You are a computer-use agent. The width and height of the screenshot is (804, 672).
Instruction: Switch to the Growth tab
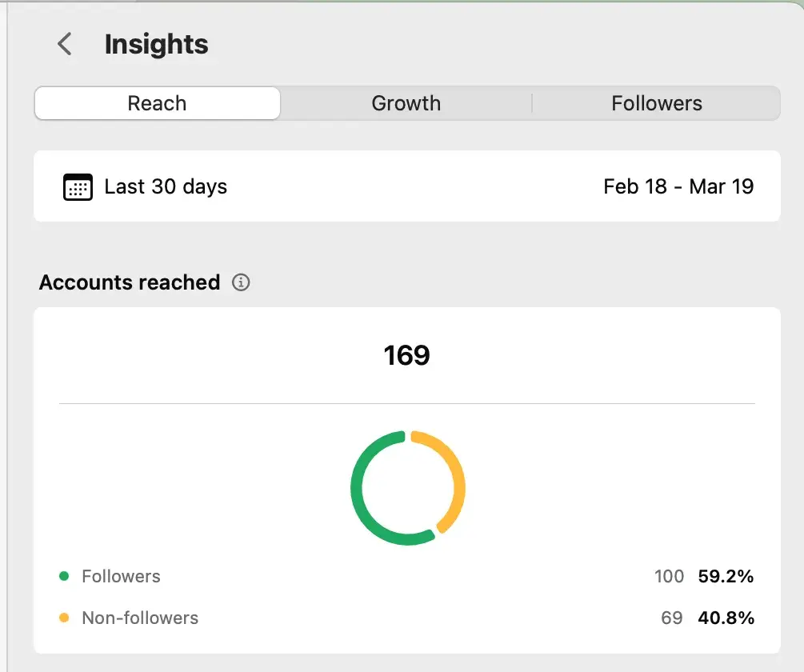pyautogui.click(x=406, y=103)
